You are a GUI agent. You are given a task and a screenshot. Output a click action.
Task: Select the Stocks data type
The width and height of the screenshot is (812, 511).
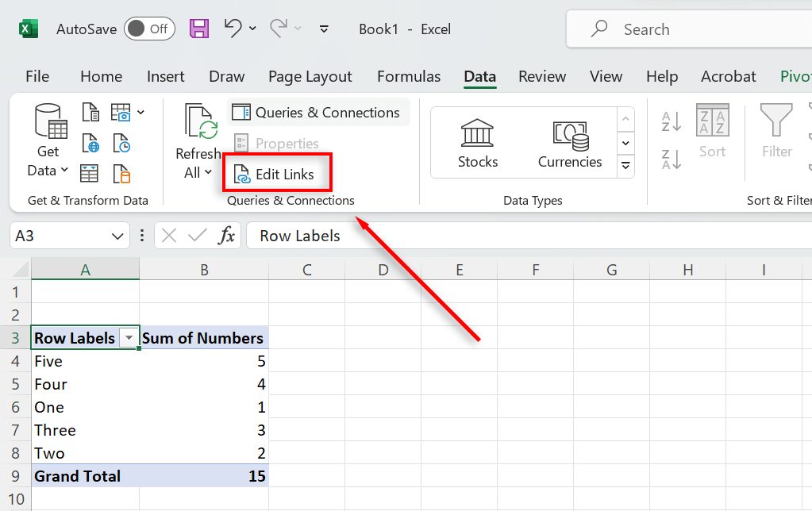[478, 142]
